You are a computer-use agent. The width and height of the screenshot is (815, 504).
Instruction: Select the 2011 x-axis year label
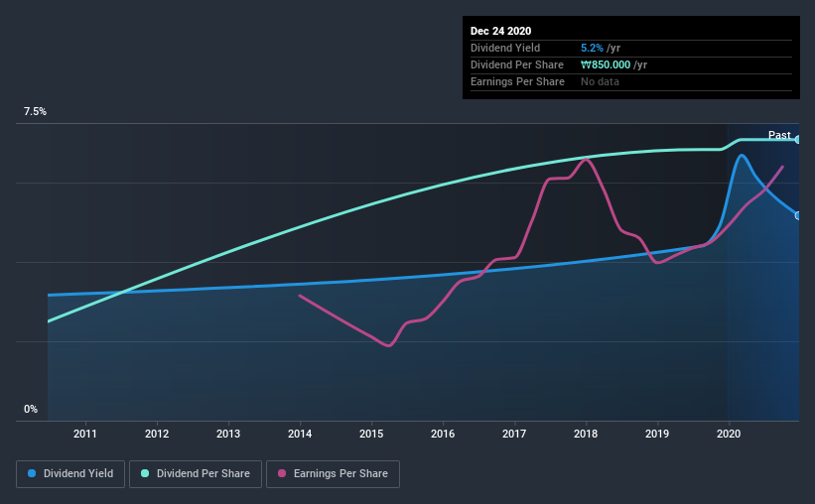pyautogui.click(x=84, y=434)
